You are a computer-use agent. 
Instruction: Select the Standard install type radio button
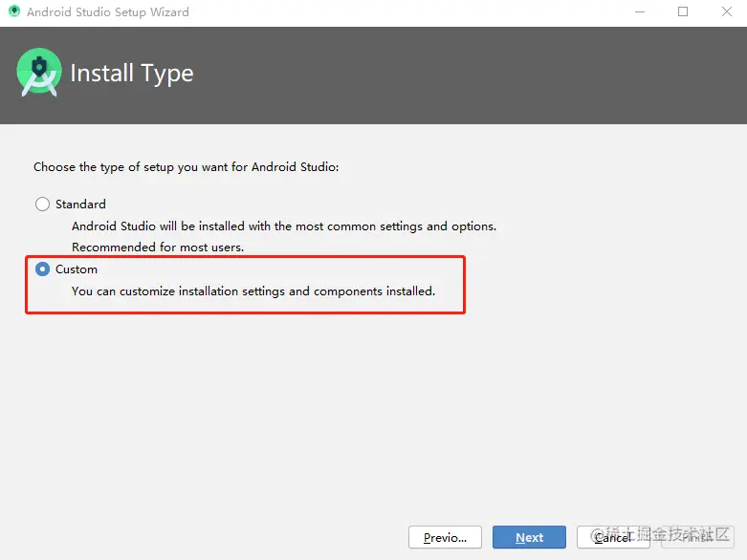[42, 205]
